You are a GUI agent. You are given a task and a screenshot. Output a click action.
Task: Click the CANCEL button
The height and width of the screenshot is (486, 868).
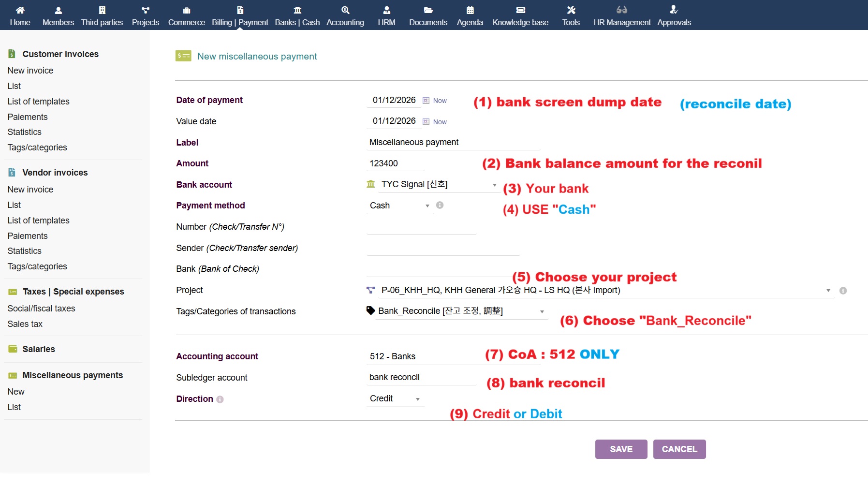[679, 449]
